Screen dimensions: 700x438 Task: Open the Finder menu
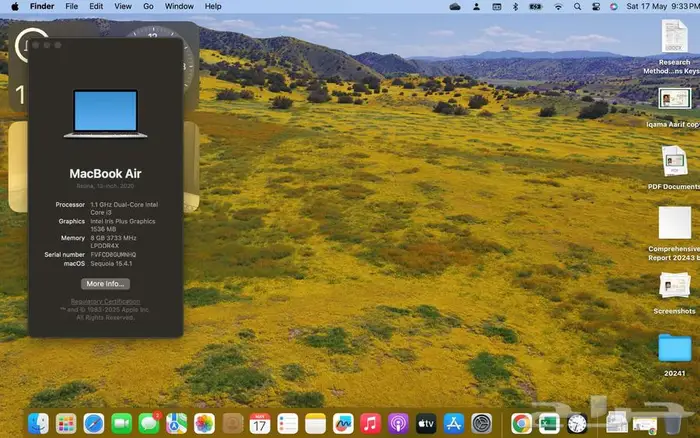tap(42, 6)
